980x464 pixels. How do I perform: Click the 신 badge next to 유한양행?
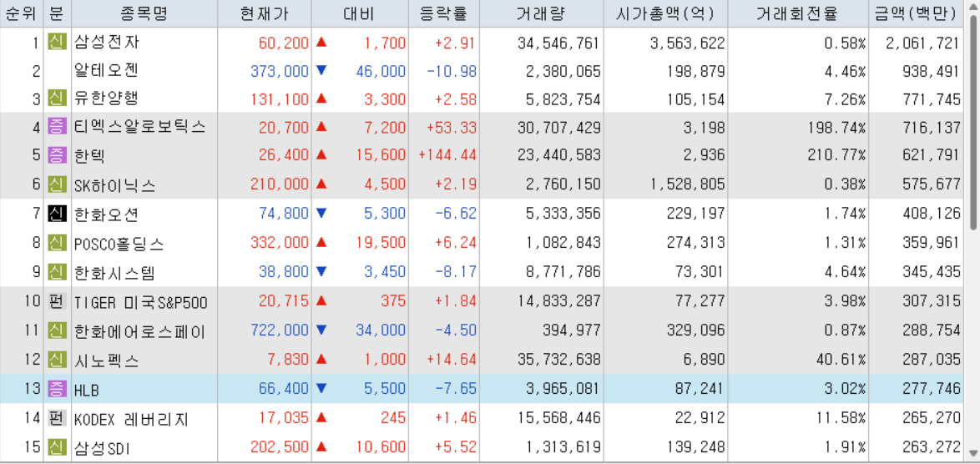pyautogui.click(x=58, y=98)
